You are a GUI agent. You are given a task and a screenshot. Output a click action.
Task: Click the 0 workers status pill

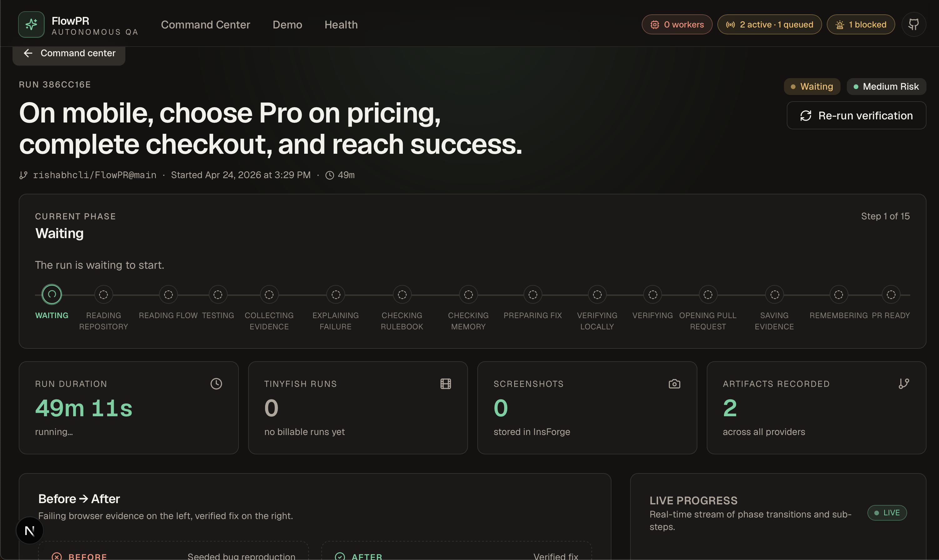(677, 24)
